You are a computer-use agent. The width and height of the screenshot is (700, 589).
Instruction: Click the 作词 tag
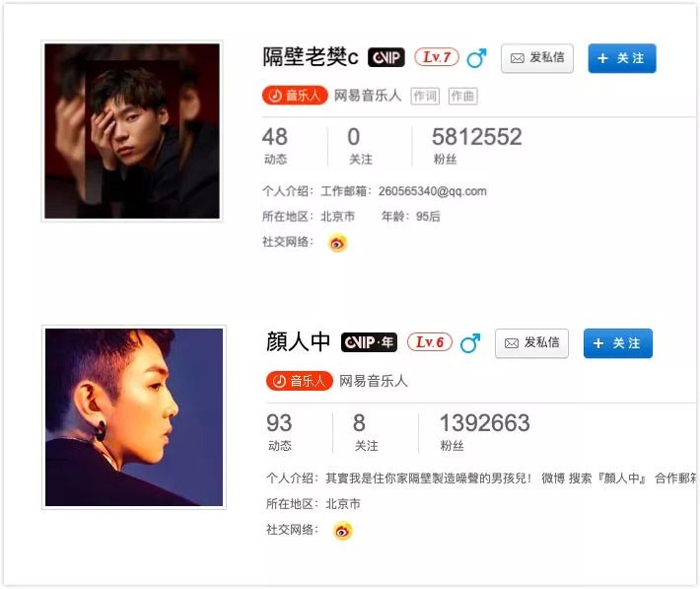coord(425,96)
